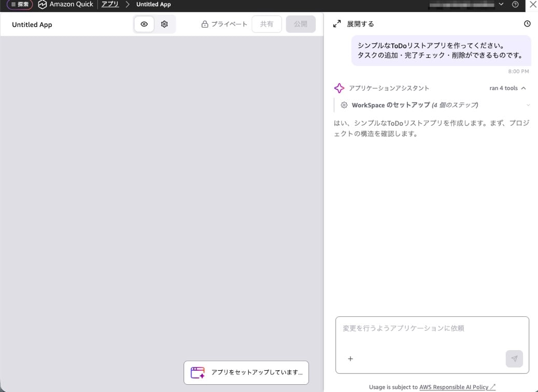Click the 共有 share button
The width and height of the screenshot is (538, 392).
point(266,24)
